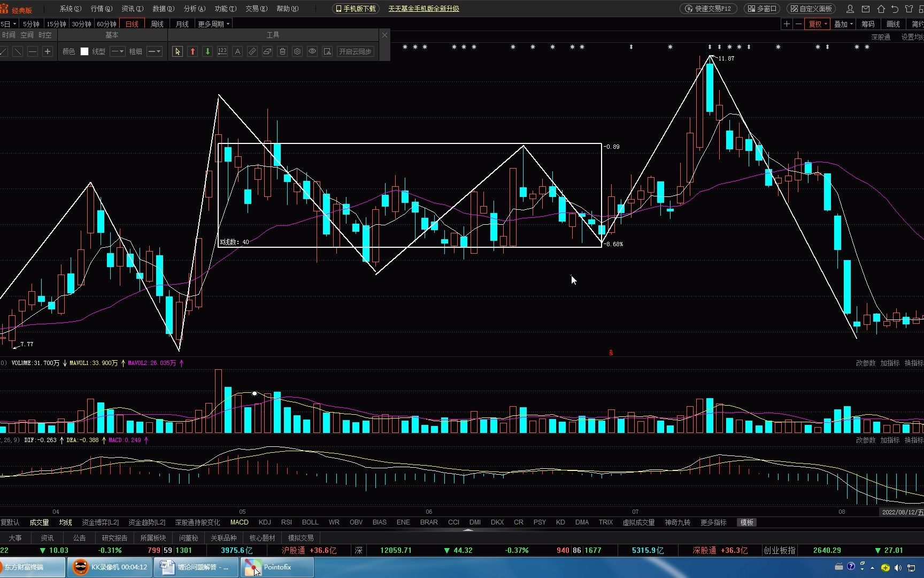Click the save drawing screenshot icon
Image resolution: width=924 pixels, height=578 pixels.
coord(327,51)
